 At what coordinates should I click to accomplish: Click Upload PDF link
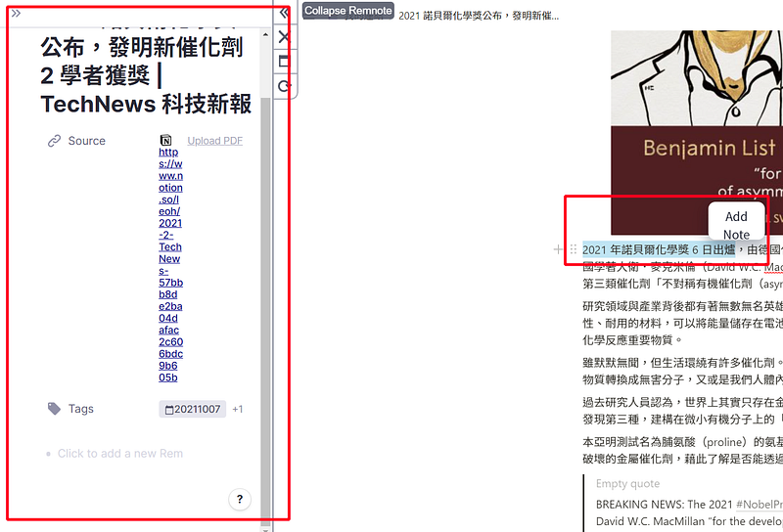214,141
